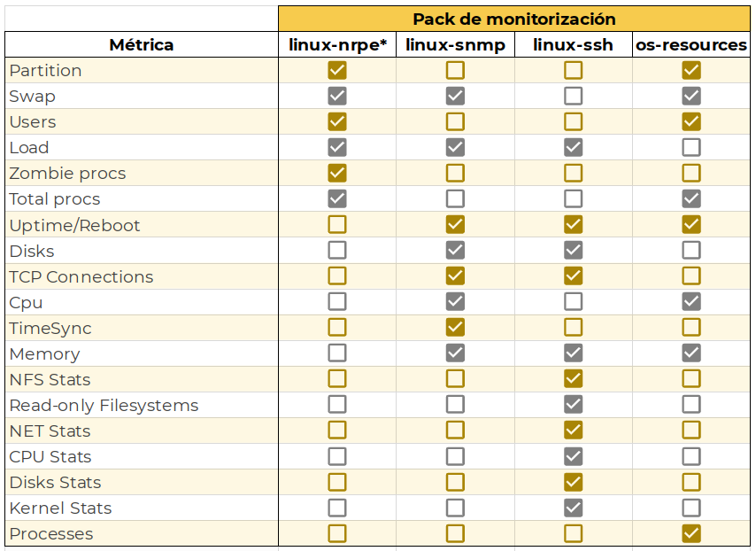Uncheck Partition checkbox under linux-nrpe

pyautogui.click(x=337, y=71)
